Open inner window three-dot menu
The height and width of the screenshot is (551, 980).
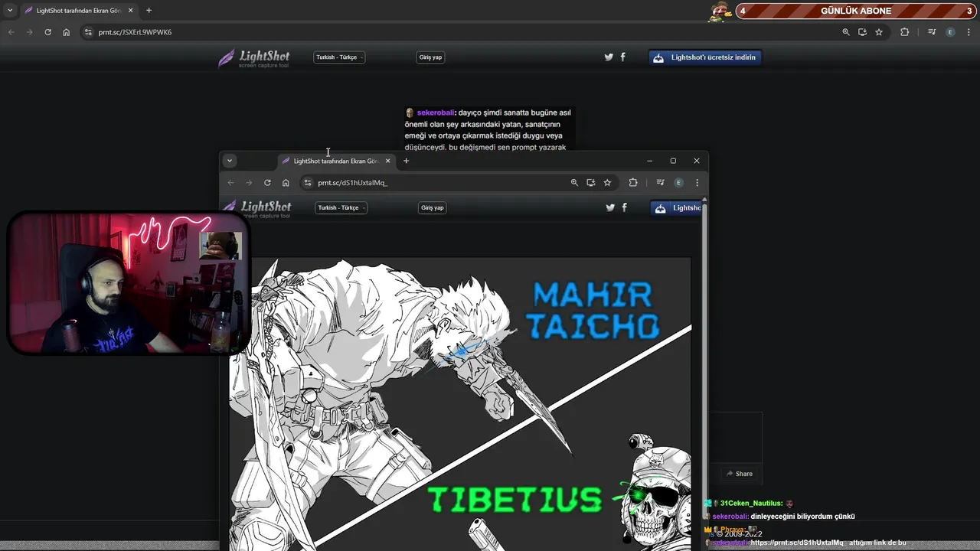click(x=697, y=182)
